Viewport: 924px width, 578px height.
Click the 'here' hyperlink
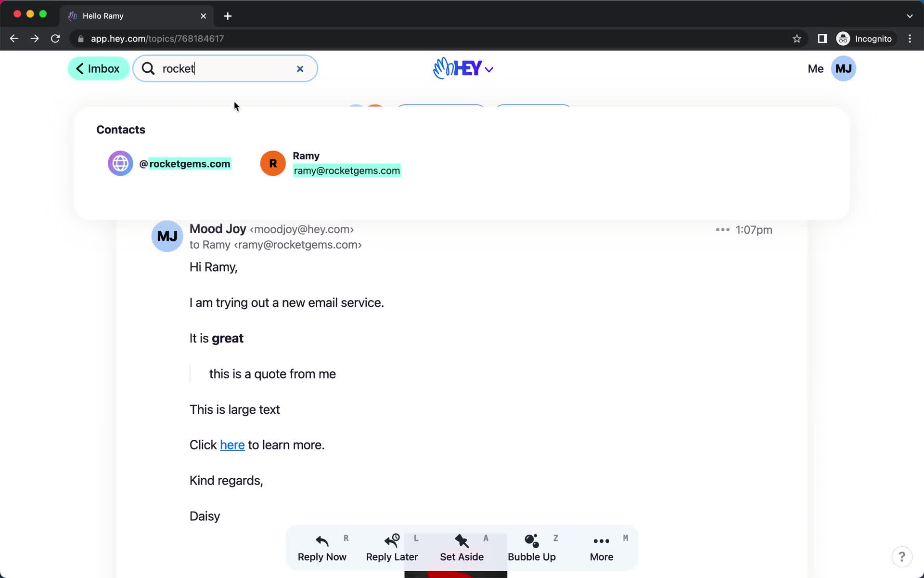coord(231,445)
